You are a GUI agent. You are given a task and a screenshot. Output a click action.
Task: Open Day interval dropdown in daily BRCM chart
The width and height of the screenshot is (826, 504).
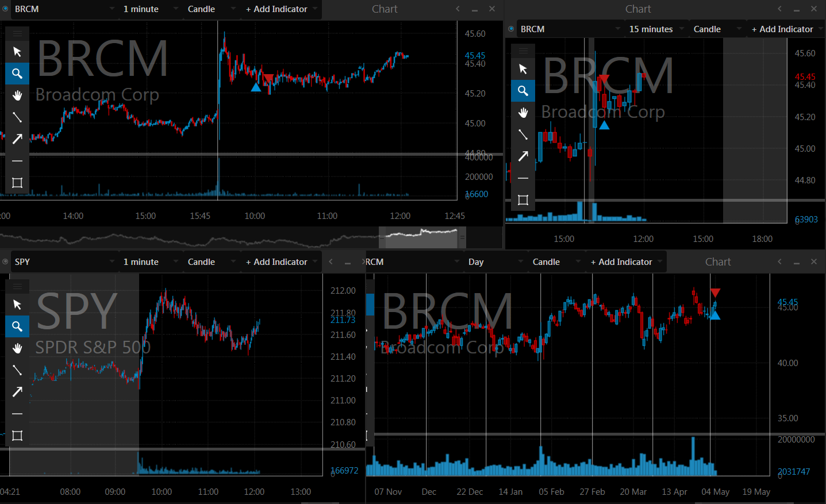495,261
